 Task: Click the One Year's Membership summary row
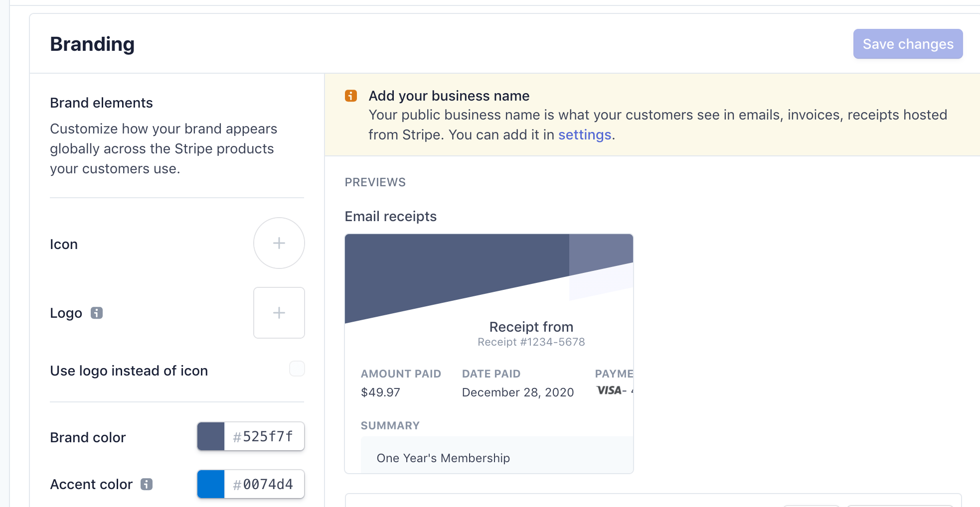[443, 458]
